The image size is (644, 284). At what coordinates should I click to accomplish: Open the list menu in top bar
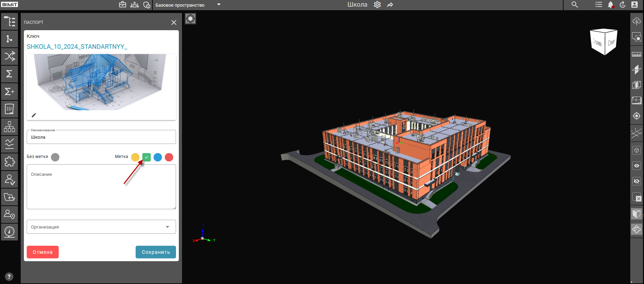pos(599,5)
